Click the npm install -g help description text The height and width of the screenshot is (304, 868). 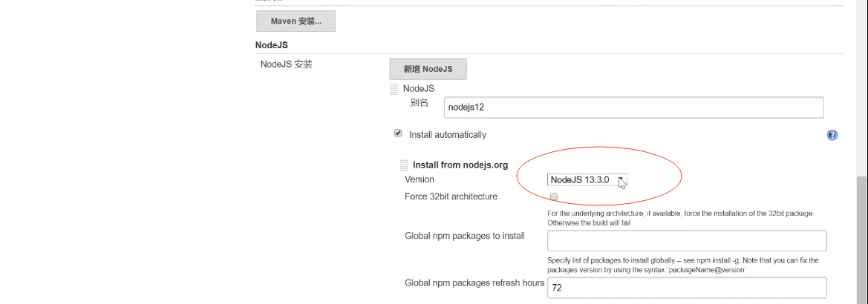pos(682,265)
